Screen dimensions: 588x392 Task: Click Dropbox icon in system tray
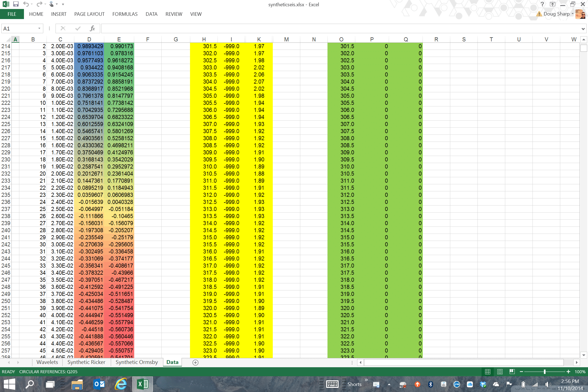[x=483, y=384]
